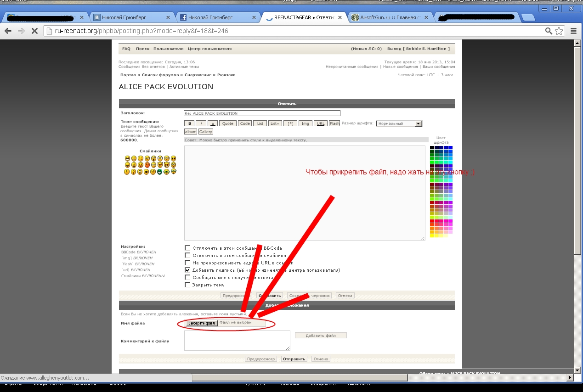
Task: Click the 'Комментарий к файлу' text area
Action: [237, 341]
